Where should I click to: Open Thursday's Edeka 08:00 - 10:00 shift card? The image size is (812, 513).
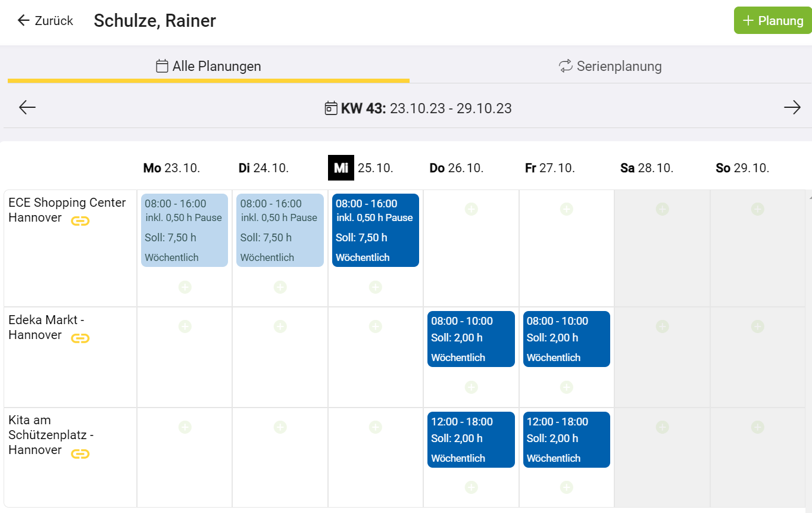pyautogui.click(x=471, y=339)
